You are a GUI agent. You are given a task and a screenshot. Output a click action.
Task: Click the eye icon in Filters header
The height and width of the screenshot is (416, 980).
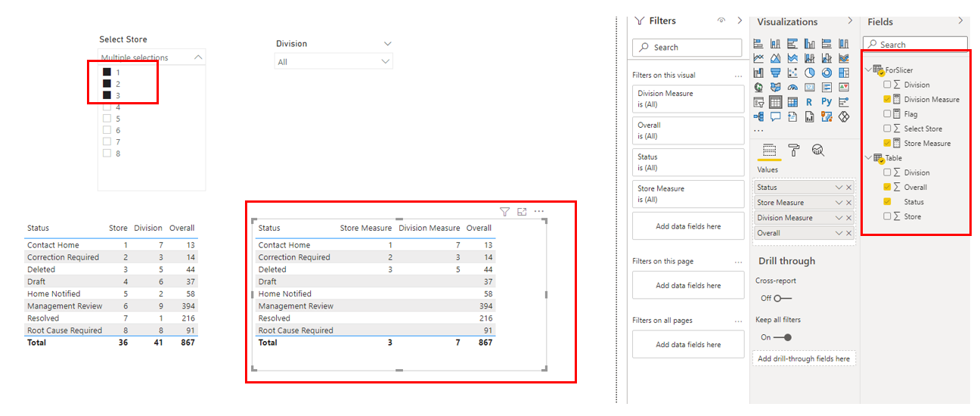point(721,21)
